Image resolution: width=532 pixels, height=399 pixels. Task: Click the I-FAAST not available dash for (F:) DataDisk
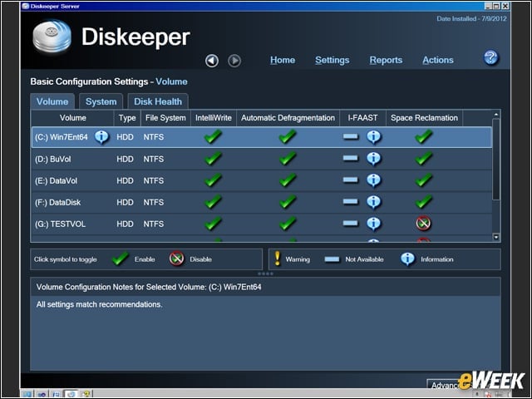tap(351, 201)
